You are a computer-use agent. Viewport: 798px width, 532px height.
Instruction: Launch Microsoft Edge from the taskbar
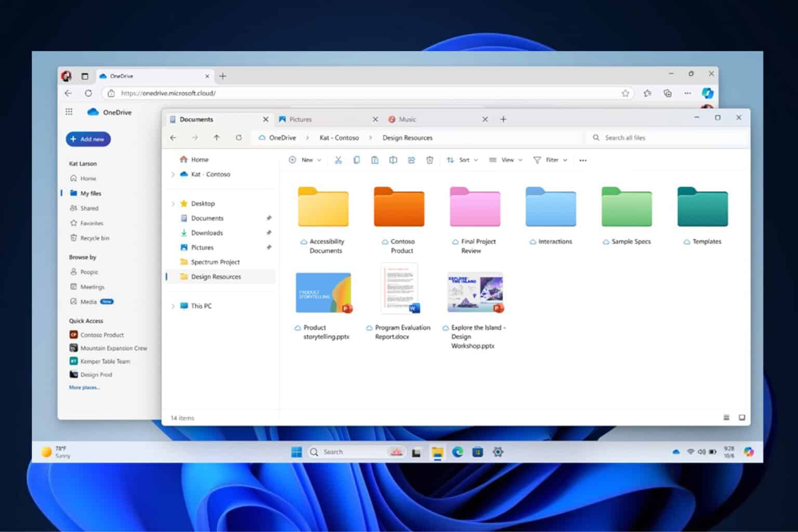(x=458, y=452)
